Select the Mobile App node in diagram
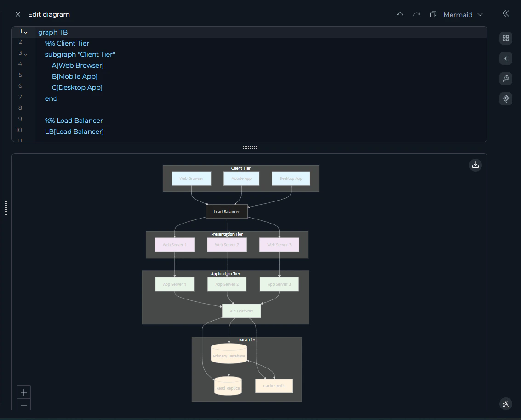 (241, 178)
